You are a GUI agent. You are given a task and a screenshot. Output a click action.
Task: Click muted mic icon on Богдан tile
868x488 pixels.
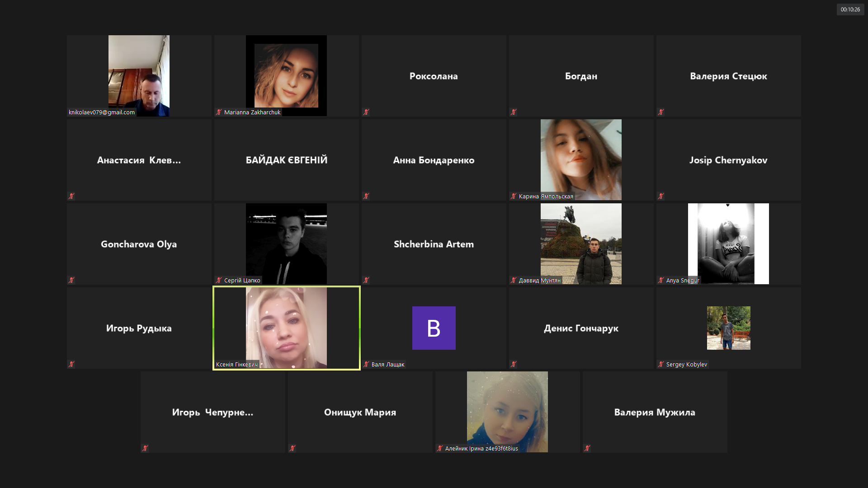(x=514, y=112)
